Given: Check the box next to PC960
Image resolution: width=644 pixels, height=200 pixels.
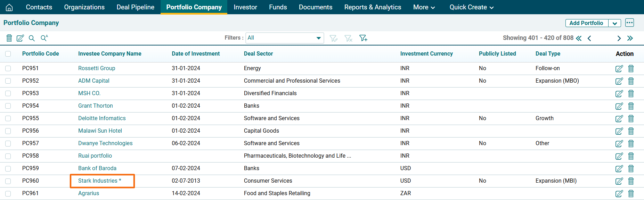Looking at the screenshot, I should [8, 181].
